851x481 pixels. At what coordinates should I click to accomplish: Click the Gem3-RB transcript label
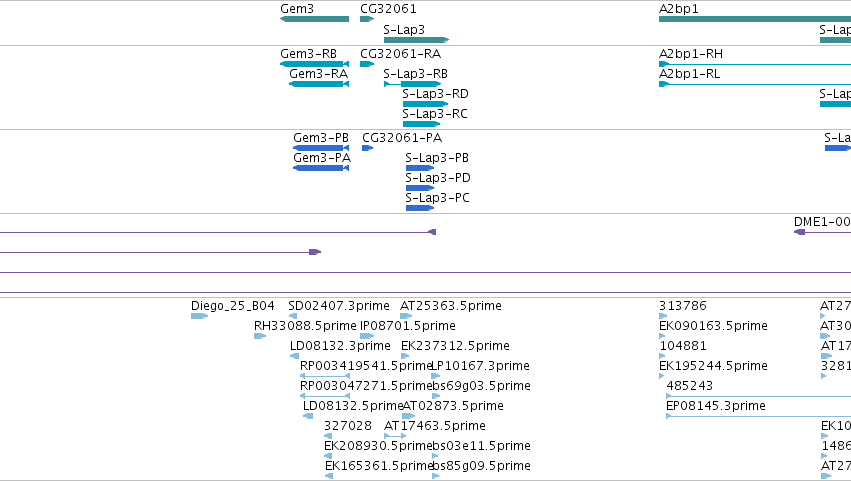(x=308, y=54)
